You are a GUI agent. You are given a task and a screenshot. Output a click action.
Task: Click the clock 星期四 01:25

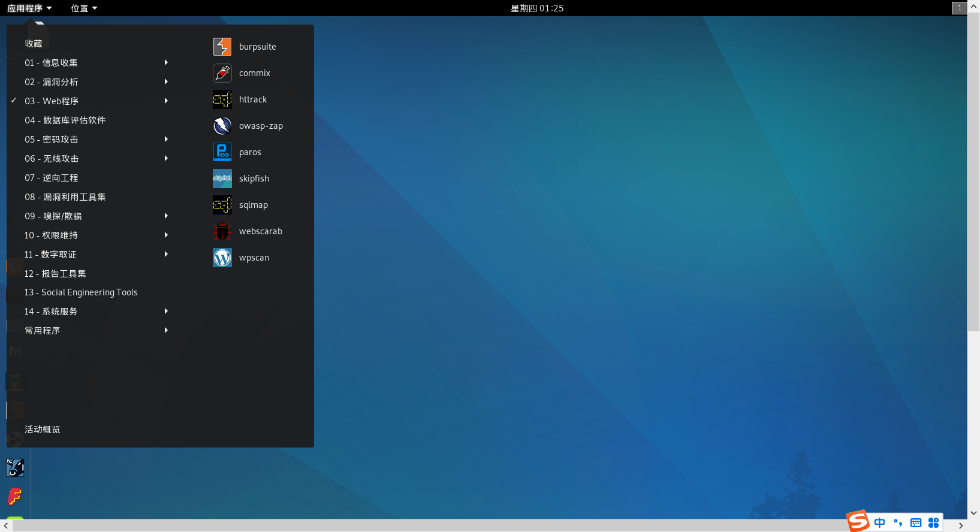click(x=537, y=8)
